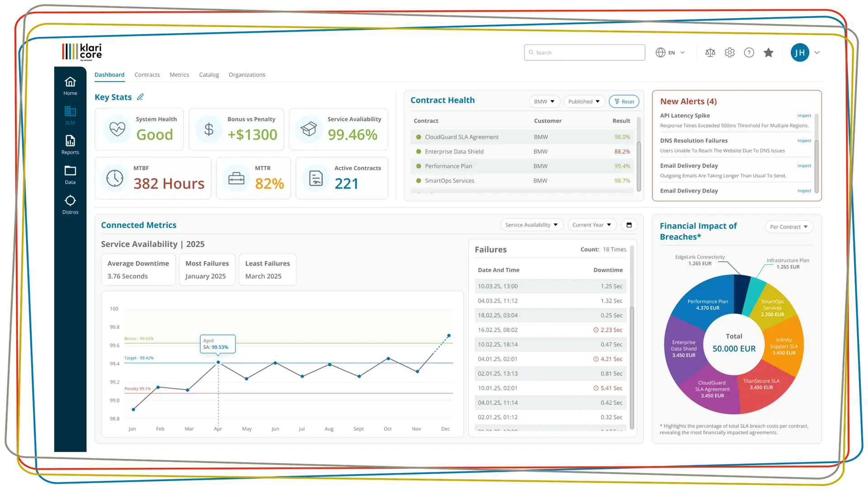Image resolution: width=868 pixels, height=490 pixels.
Task: Open the help question mark icon
Action: 749,52
